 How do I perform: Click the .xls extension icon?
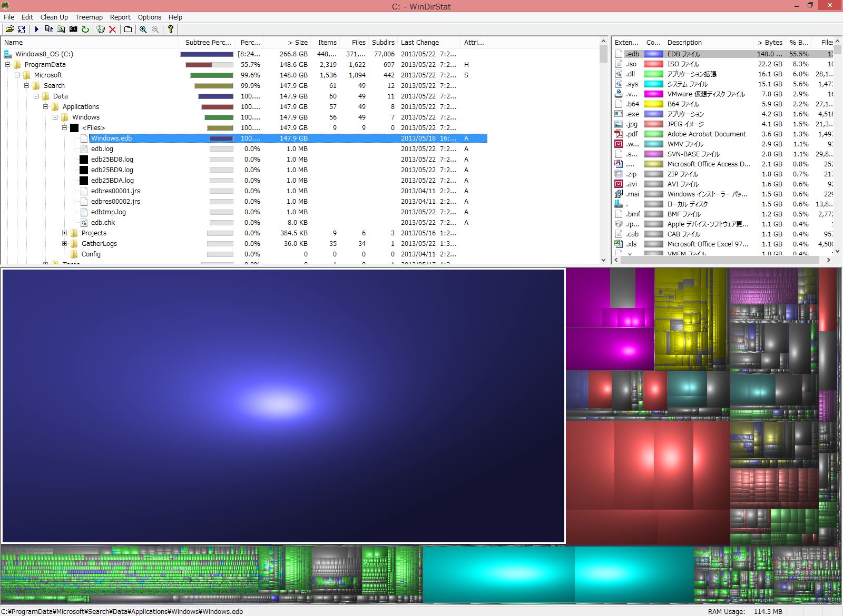point(619,244)
